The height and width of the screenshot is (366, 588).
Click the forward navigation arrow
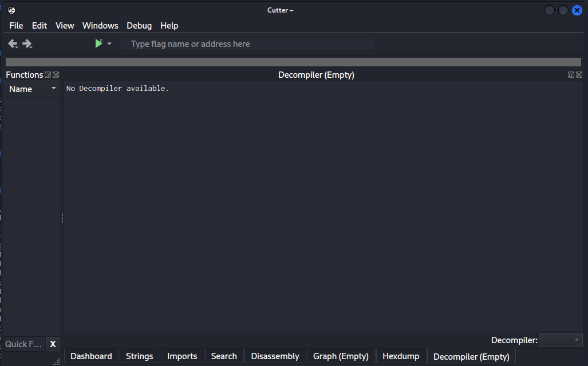[x=27, y=44]
